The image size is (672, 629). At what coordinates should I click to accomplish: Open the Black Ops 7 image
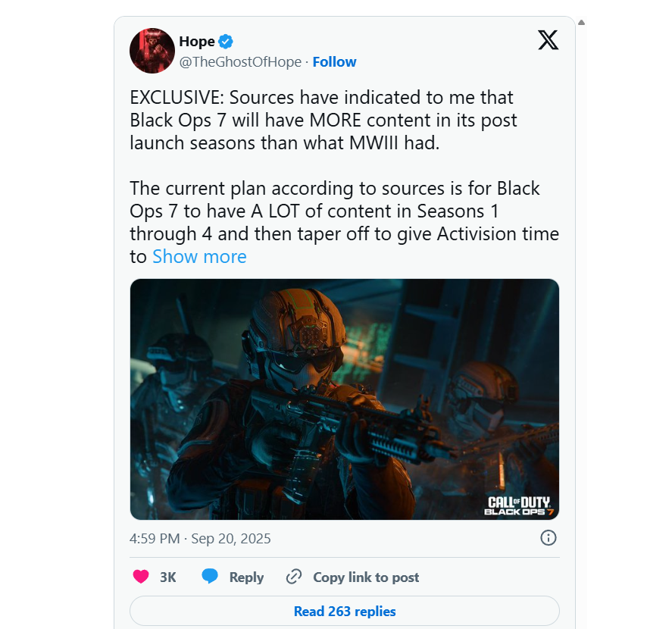pos(345,399)
